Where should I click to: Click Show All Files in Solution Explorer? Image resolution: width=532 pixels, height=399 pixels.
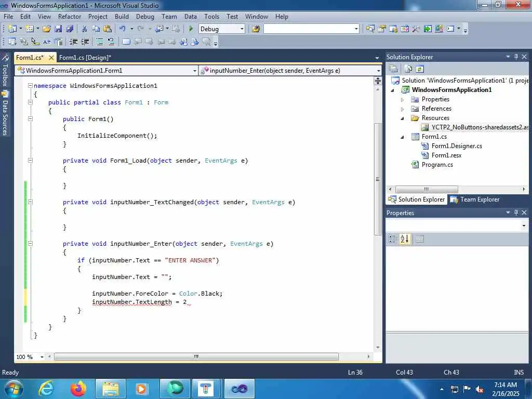pos(408,69)
